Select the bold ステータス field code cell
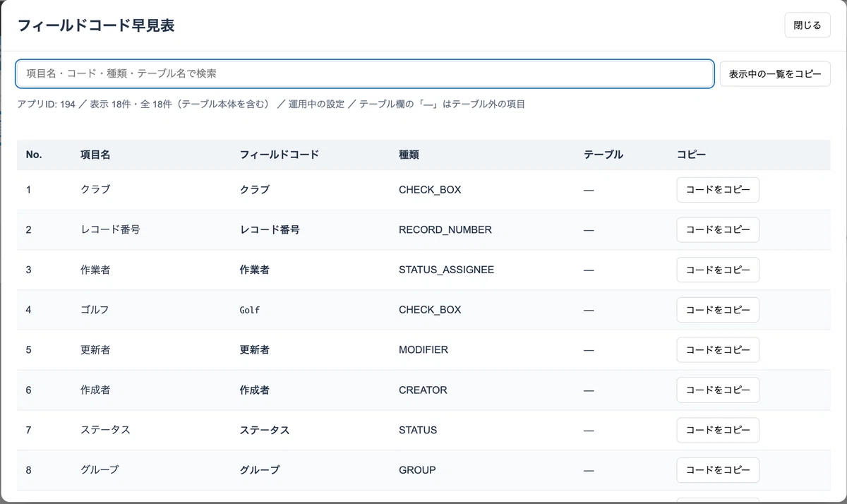Viewport: 847px width, 504px height. (265, 430)
